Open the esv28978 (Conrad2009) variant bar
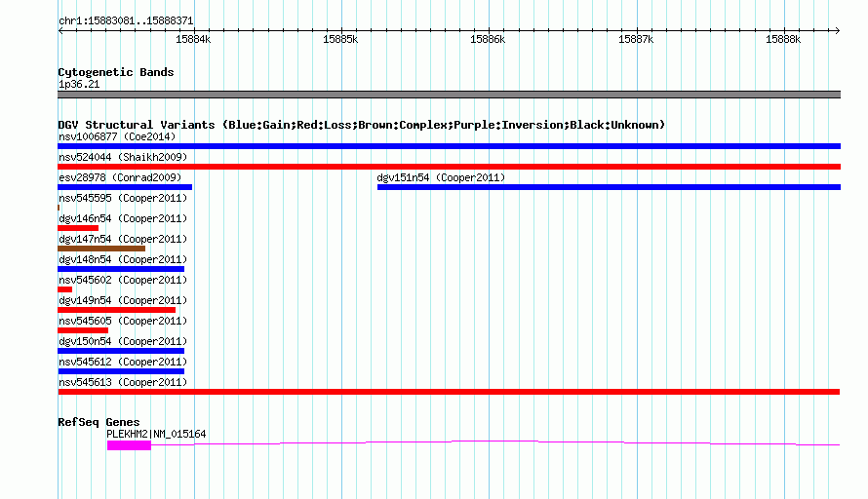868x499 pixels. [x=125, y=187]
